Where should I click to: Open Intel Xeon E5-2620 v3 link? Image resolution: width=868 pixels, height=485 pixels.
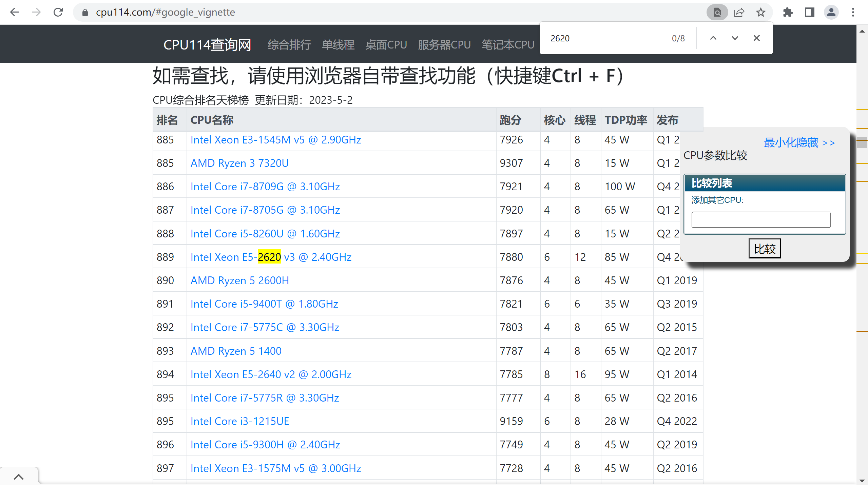pos(271,257)
